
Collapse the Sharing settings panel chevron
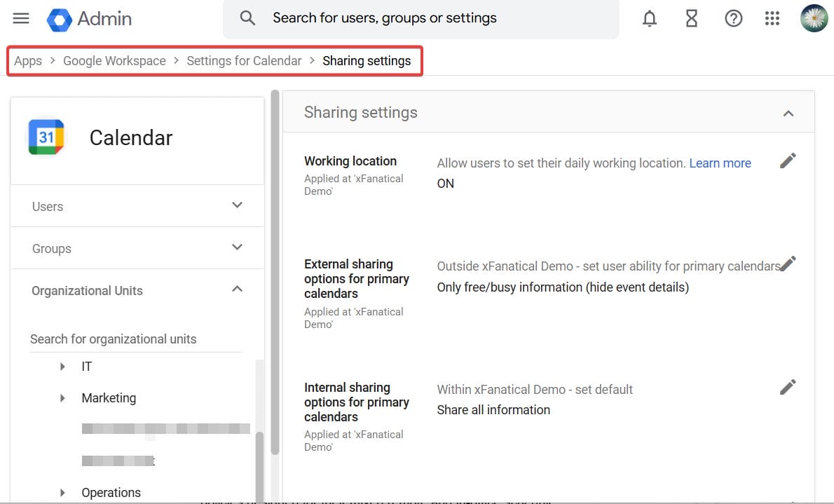click(788, 113)
